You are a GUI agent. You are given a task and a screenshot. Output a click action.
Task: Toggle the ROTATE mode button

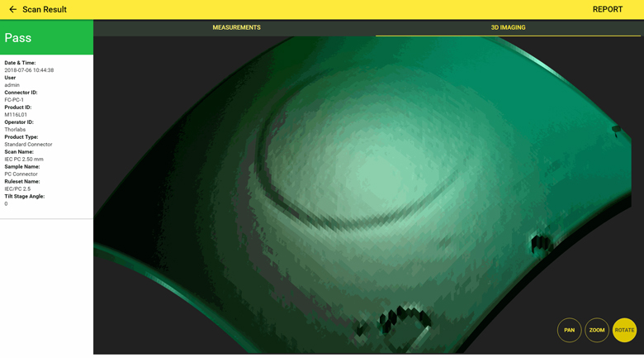tap(624, 330)
